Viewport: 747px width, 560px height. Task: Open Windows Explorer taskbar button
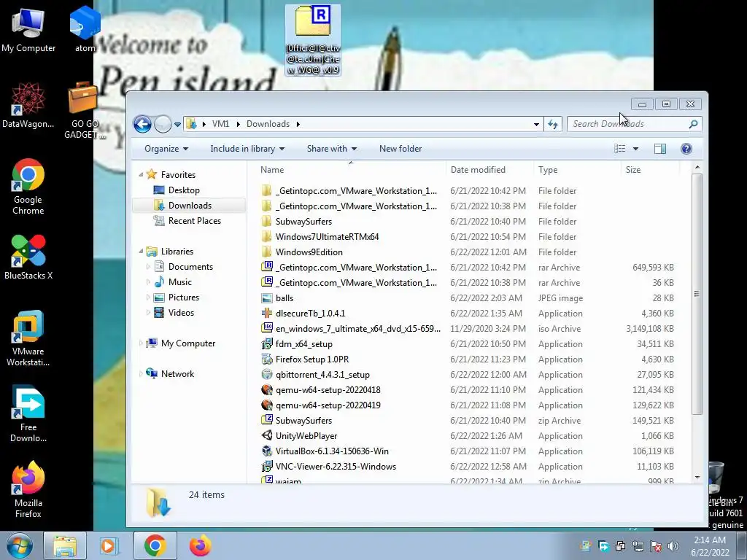tap(65, 545)
